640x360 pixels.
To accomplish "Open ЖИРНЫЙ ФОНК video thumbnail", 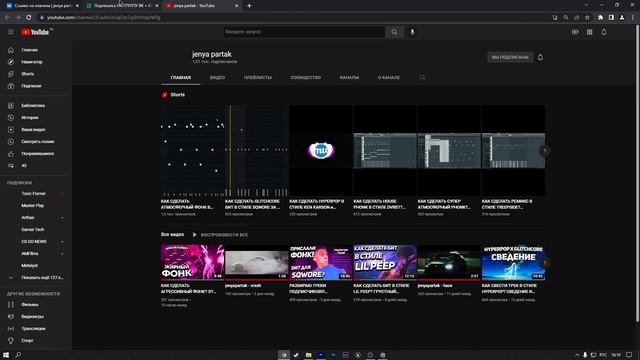I will 192,262.
